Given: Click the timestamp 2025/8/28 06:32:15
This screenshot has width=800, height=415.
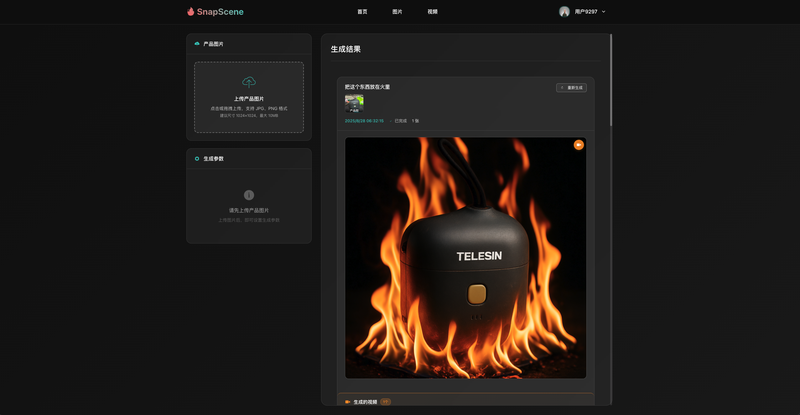Looking at the screenshot, I should click(364, 121).
